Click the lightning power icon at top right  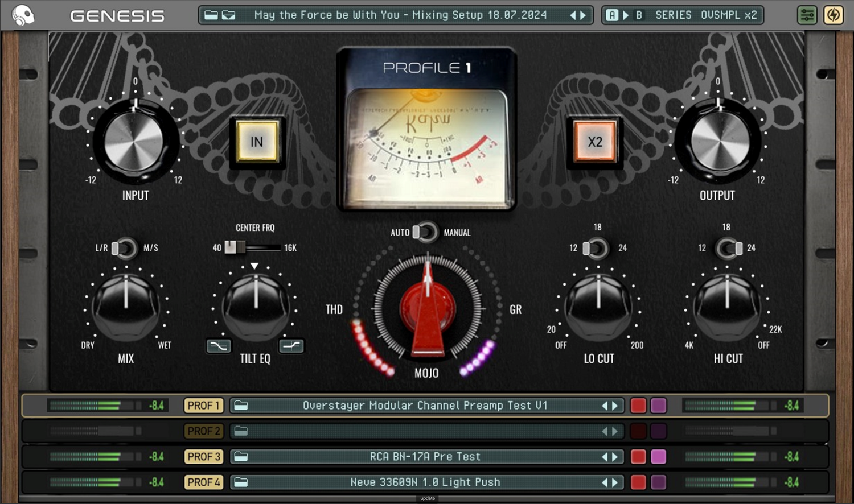pos(833,15)
